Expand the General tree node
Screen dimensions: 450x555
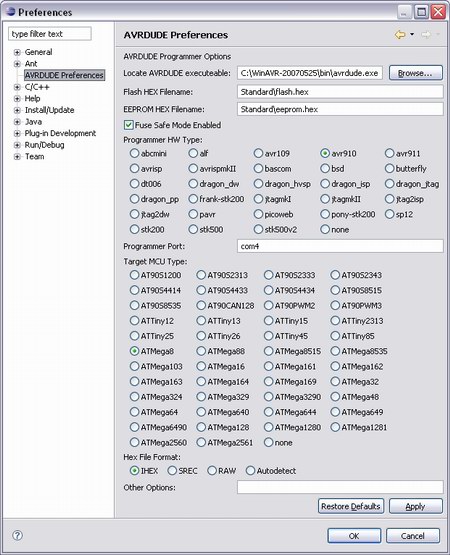pos(17,52)
